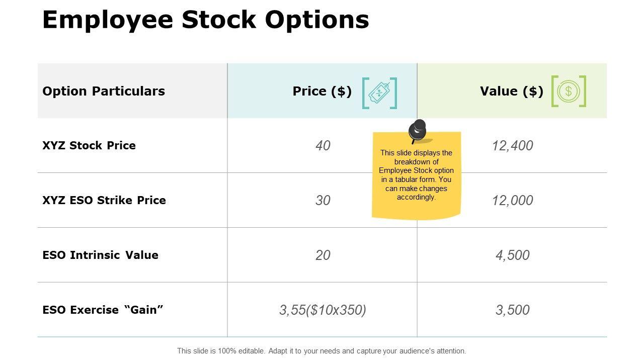Screen dimensions: 644x362
Task: Click the Employee Stock Options title
Action: click(205, 20)
